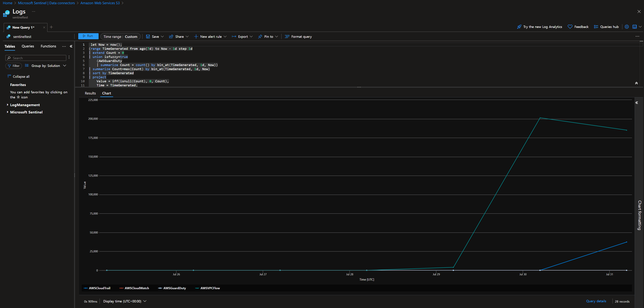Collapse the query editor with double chevron

point(637,83)
